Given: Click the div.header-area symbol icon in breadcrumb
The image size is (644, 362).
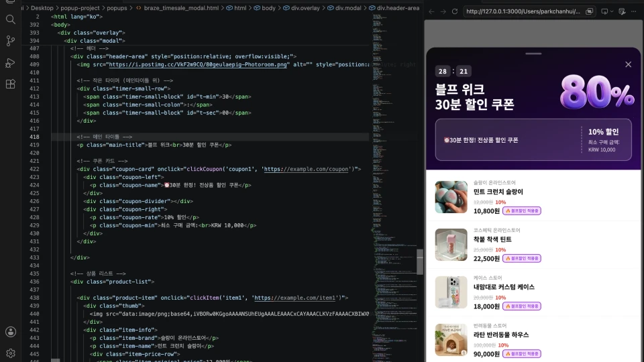Looking at the screenshot, I should point(372,8).
